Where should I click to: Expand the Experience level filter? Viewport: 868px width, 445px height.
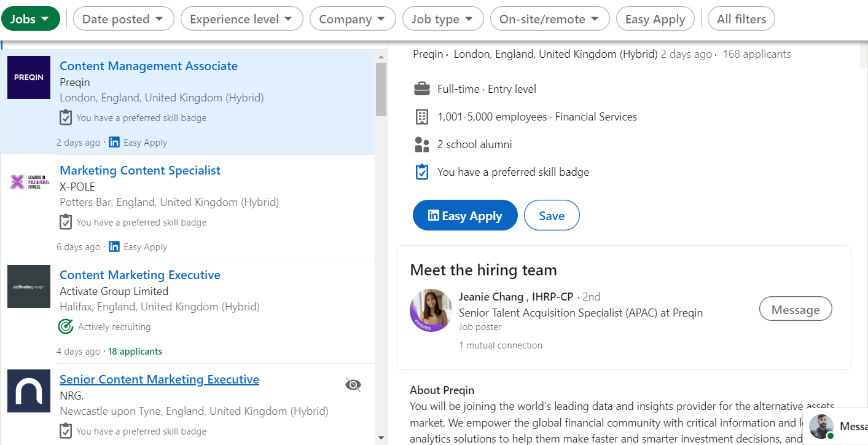click(x=241, y=18)
